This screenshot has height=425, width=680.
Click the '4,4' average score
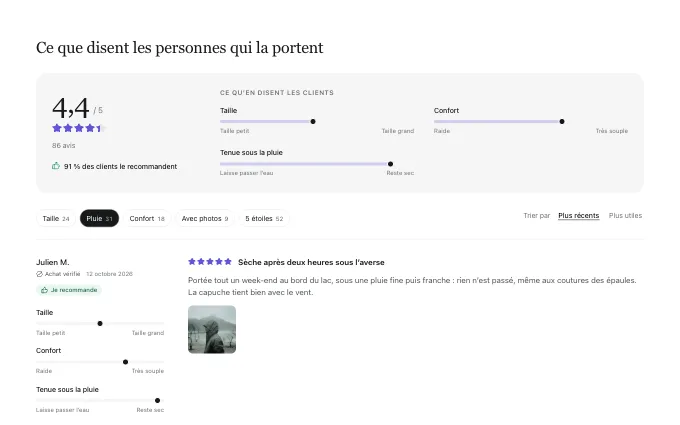tap(71, 108)
